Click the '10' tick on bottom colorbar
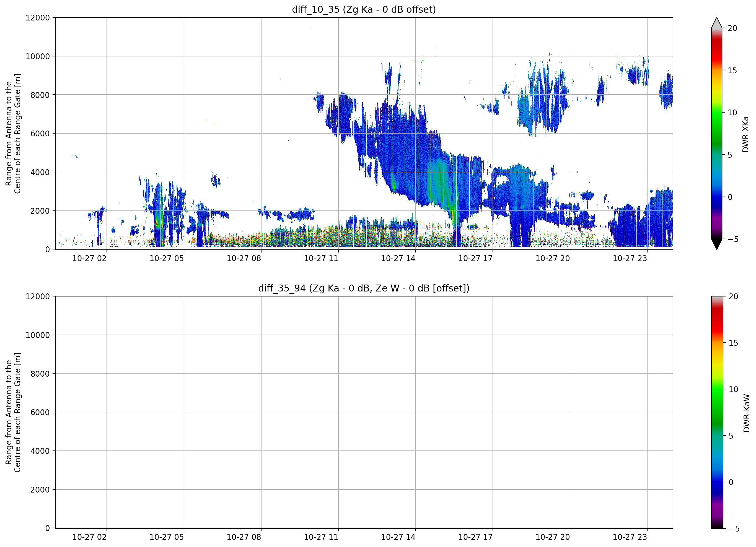This screenshot has height=547, width=756. point(733,389)
